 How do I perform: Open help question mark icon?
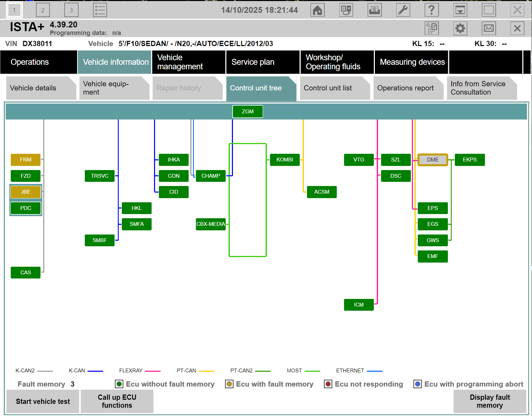pos(432,10)
